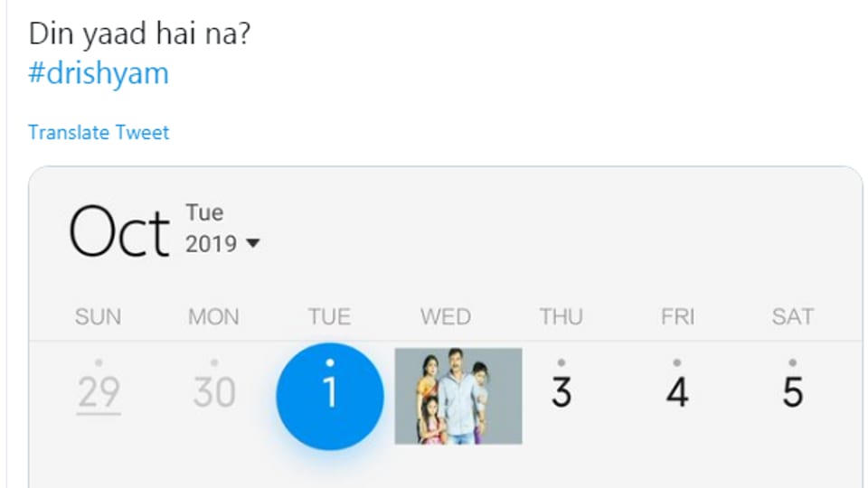Viewport: 868px width, 488px height.
Task: Select the WED weekday header
Action: point(445,317)
